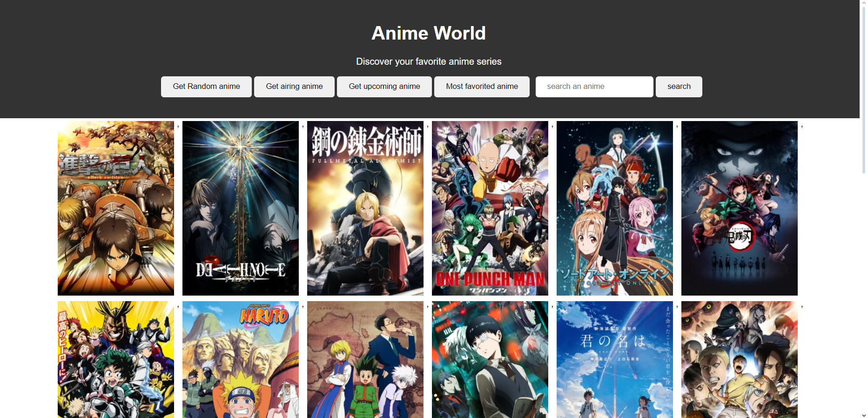Viewport: 868px width, 418px height.
Task: Select the Death Note poster
Action: (241, 208)
